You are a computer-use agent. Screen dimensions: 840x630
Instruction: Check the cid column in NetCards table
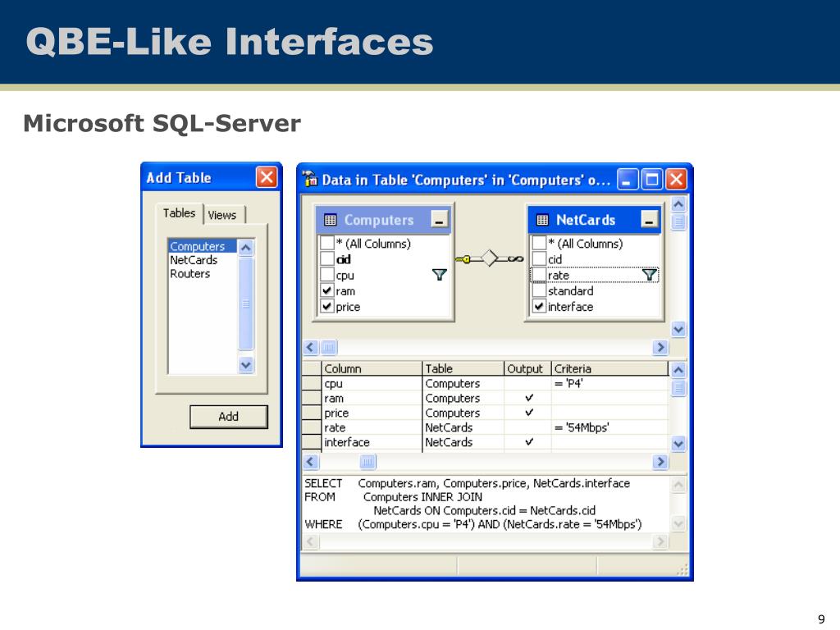[539, 258]
